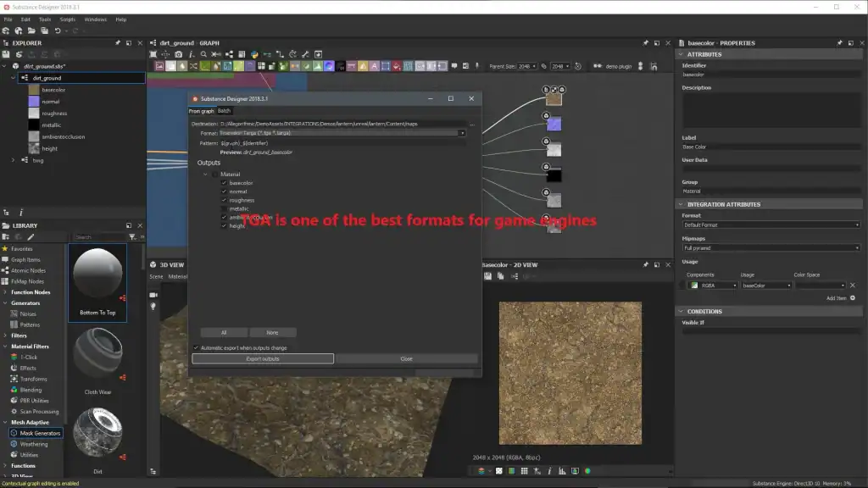
Task: Open the Mipmaps Full pyramid dropdown
Action: pyautogui.click(x=771, y=248)
